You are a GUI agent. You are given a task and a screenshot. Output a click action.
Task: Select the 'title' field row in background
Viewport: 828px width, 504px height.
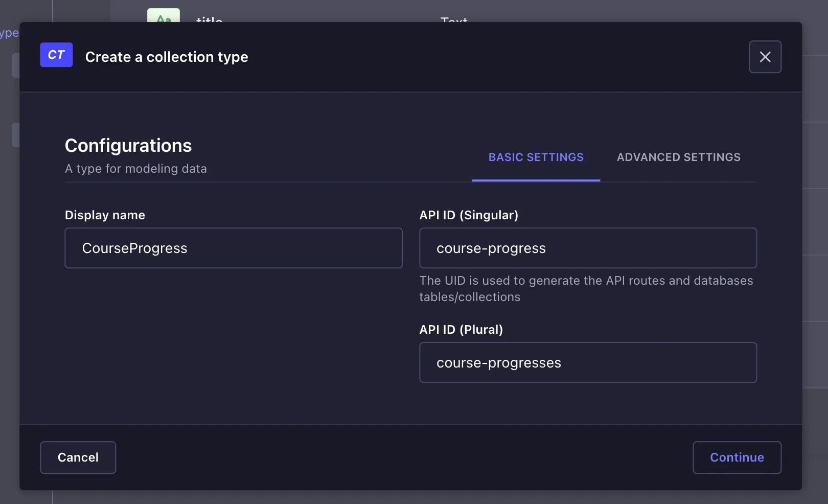209,19
